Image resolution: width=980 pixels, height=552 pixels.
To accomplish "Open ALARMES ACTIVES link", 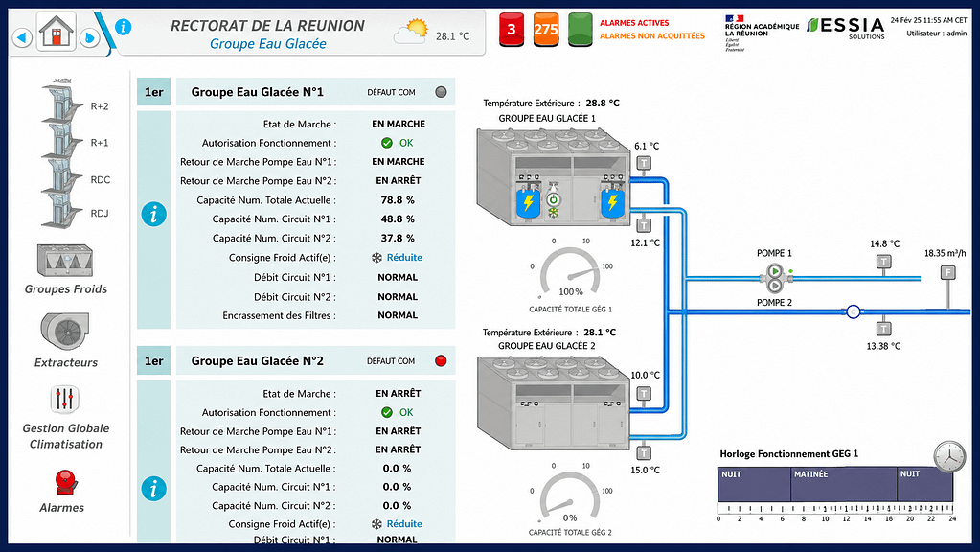I will pyautogui.click(x=634, y=22).
